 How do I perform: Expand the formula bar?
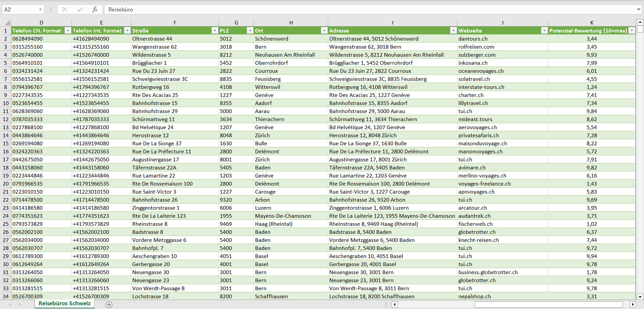pyautogui.click(x=639, y=9)
